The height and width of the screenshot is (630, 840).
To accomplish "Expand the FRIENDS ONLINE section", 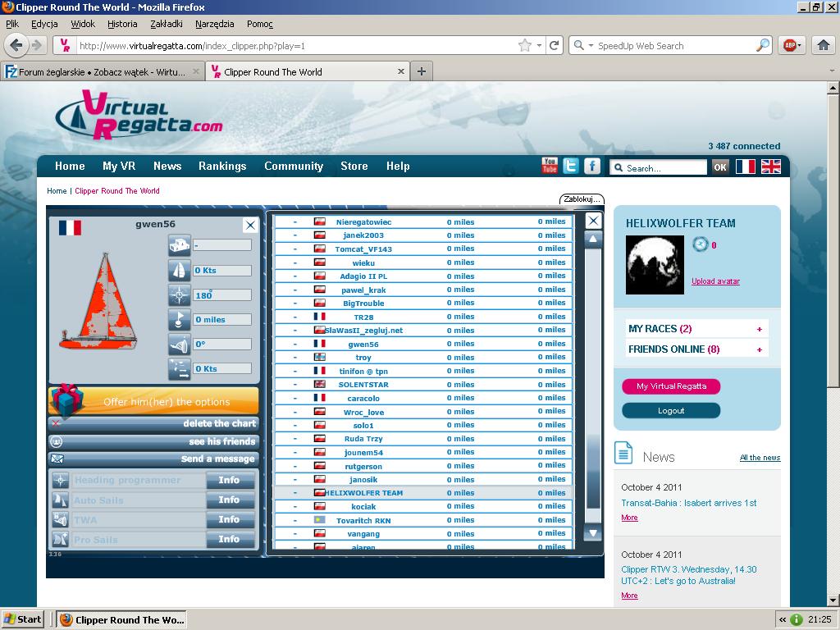I will [x=760, y=349].
